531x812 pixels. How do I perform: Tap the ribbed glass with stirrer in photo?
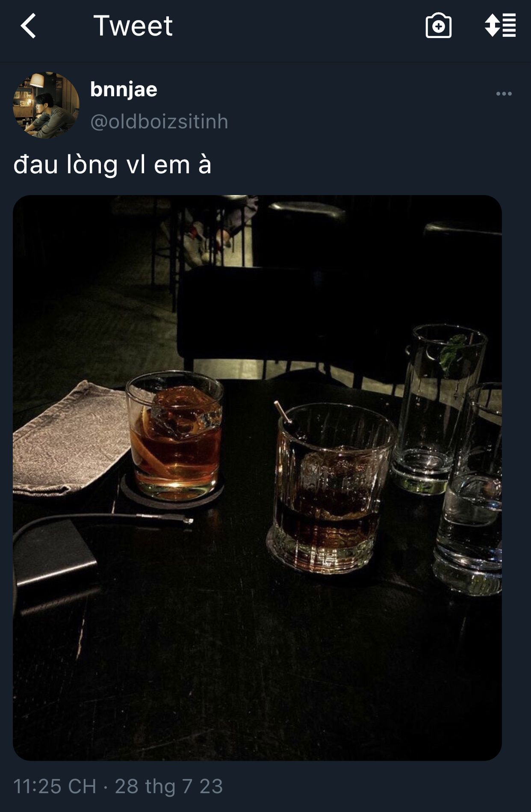[x=330, y=488]
